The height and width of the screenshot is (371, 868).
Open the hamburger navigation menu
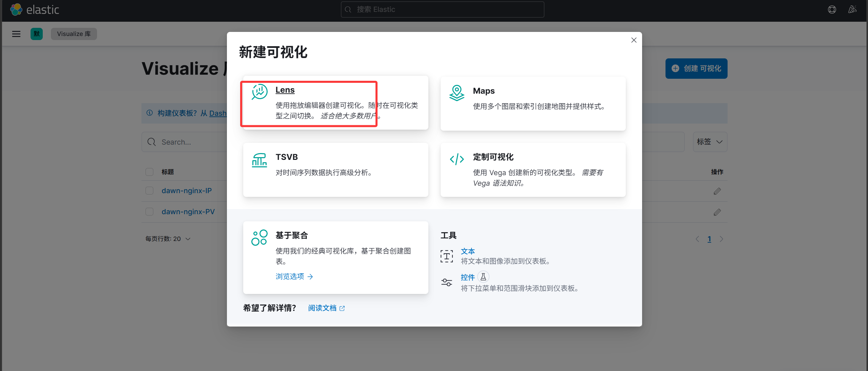pos(16,34)
